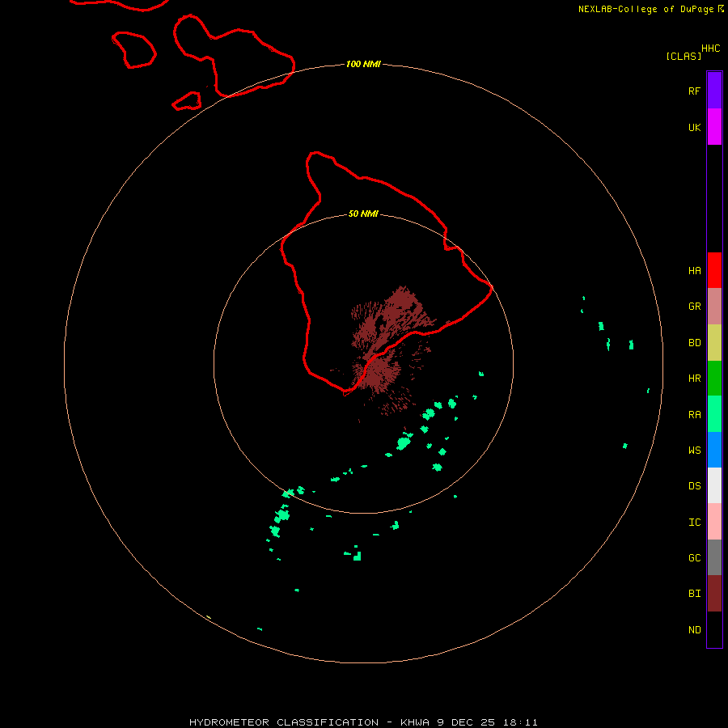The height and width of the screenshot is (728, 728).
Task: Click the 50 NMI range ring label
Action: (x=363, y=214)
